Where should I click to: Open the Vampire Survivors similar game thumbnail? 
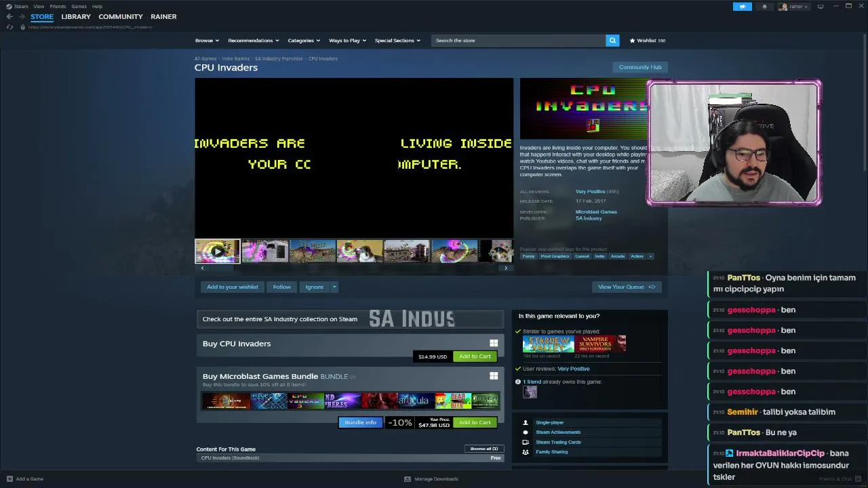[599, 343]
